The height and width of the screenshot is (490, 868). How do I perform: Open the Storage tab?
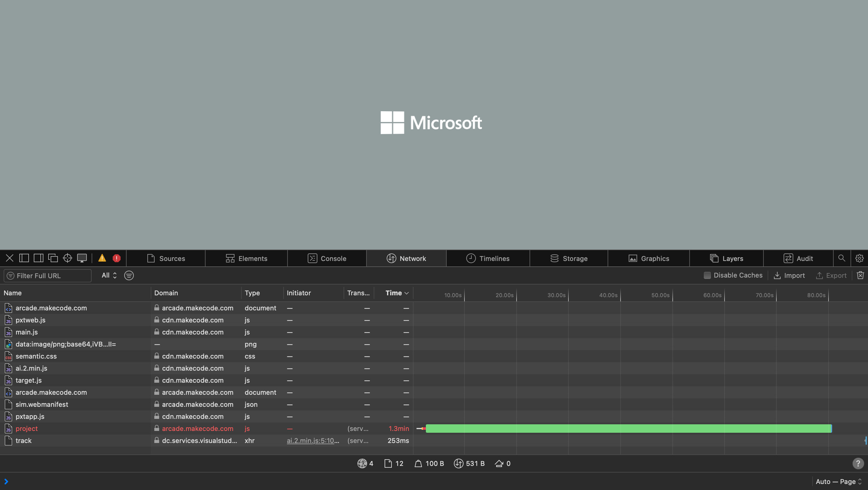coord(569,259)
